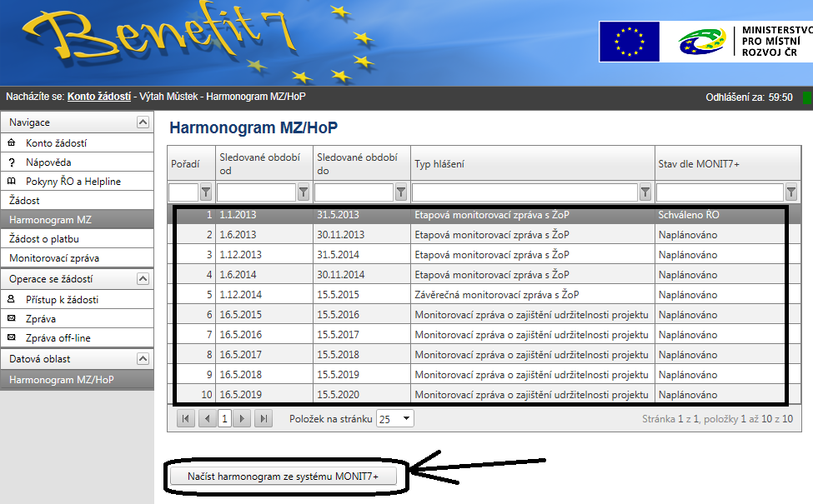
Task: Sort by Sledované období od header
Action: pos(260,163)
